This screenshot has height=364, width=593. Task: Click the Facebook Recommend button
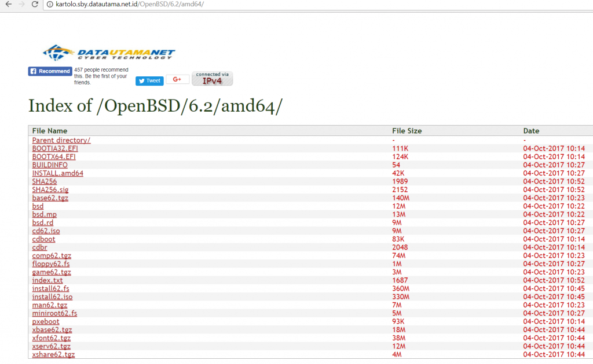[50, 71]
